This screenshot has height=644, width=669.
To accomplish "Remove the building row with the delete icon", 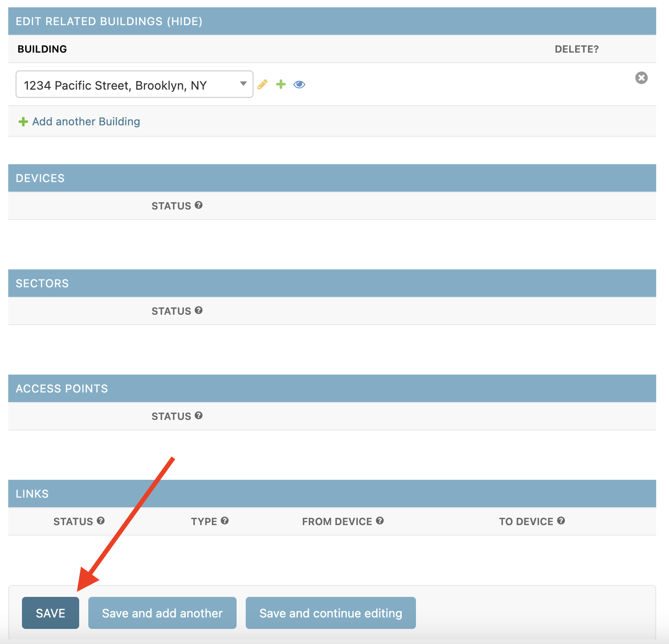I will (642, 78).
